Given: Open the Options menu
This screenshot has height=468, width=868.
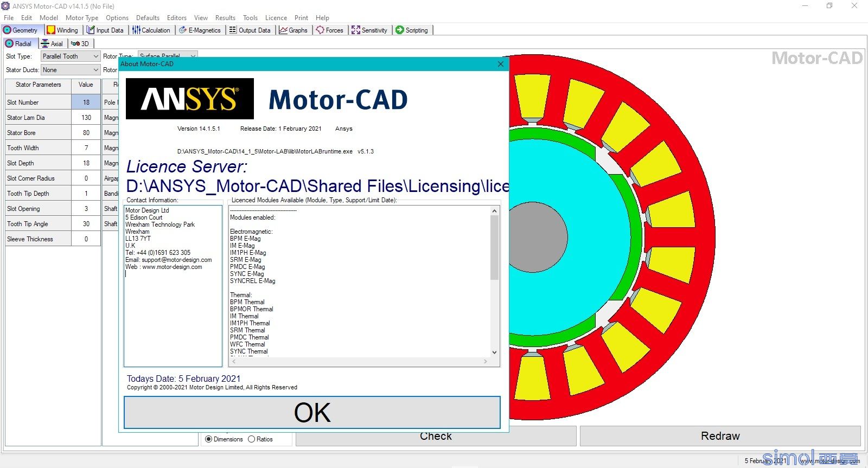Looking at the screenshot, I should coord(117,18).
